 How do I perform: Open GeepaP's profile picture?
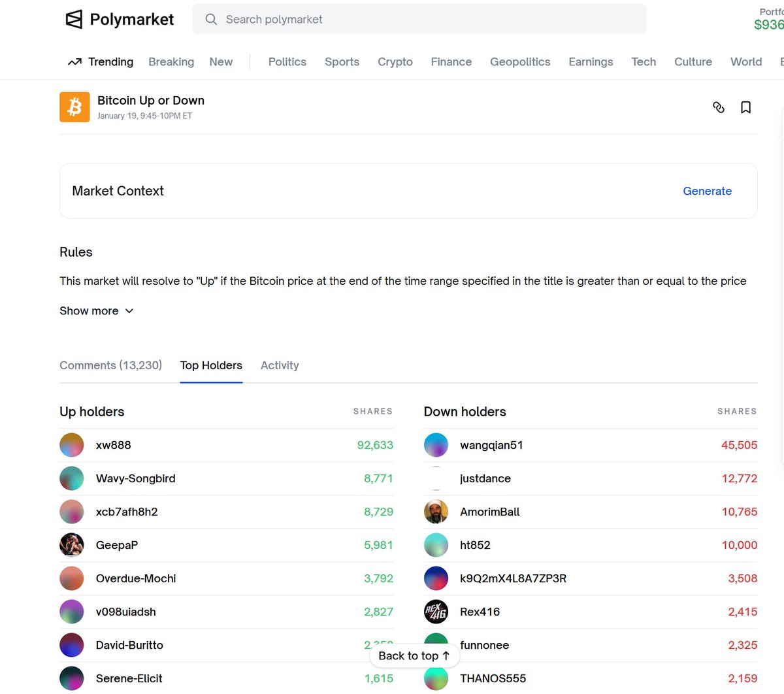[x=72, y=545]
